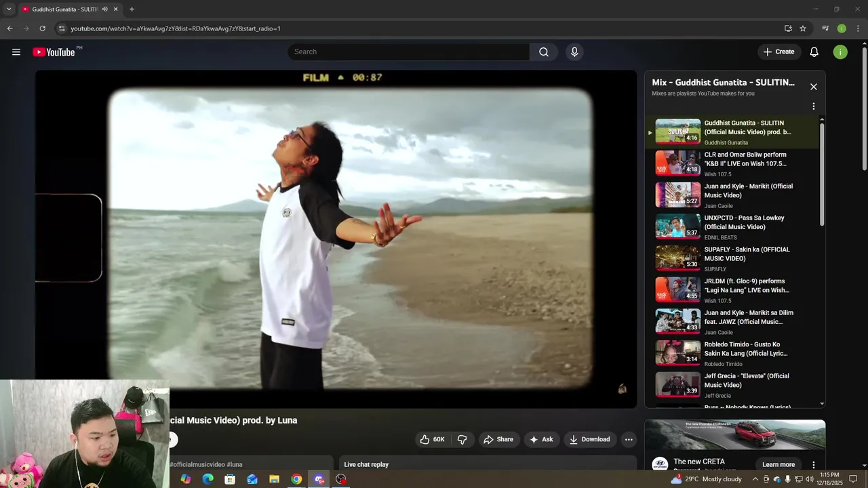Reload the page in Chrome
Image resolution: width=868 pixels, height=488 pixels.
[x=42, y=28]
